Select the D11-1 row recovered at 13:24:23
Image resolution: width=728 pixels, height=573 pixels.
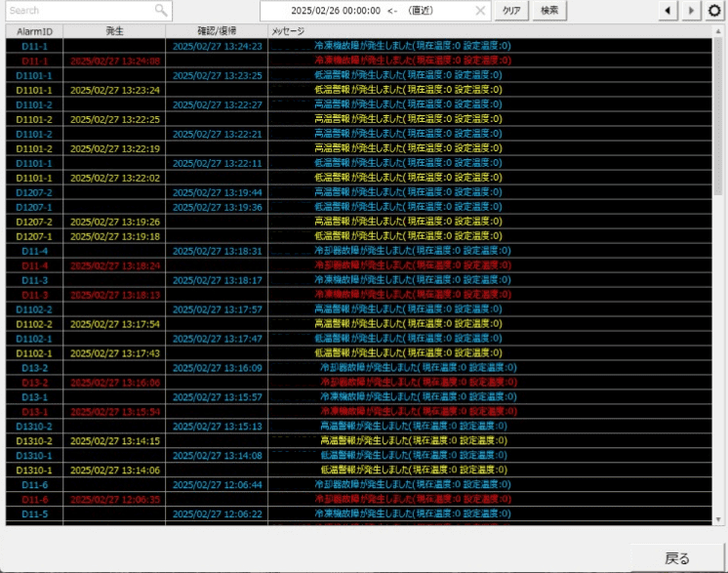(293, 46)
